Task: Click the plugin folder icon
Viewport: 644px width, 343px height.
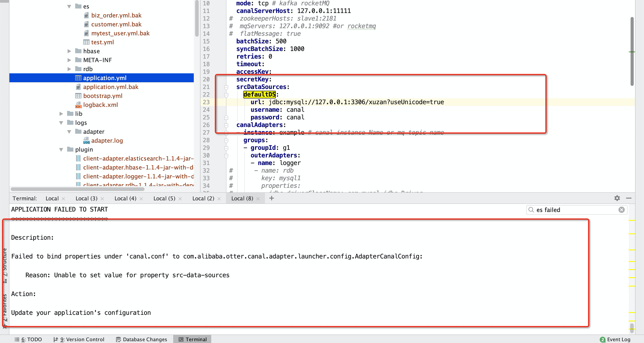Action: pyautogui.click(x=70, y=149)
